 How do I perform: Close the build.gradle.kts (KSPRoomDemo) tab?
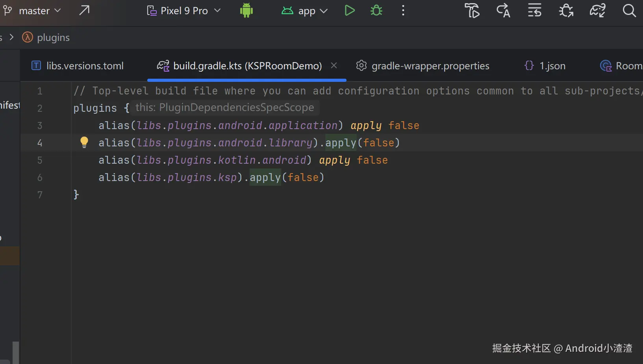(x=334, y=65)
